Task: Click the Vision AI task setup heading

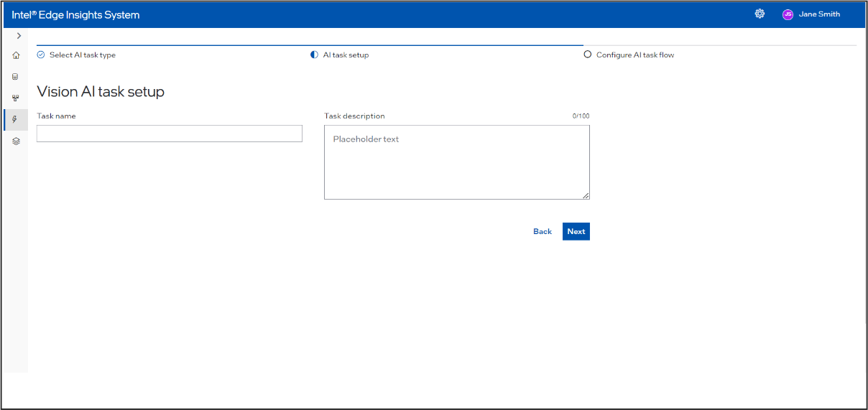Action: point(101,92)
